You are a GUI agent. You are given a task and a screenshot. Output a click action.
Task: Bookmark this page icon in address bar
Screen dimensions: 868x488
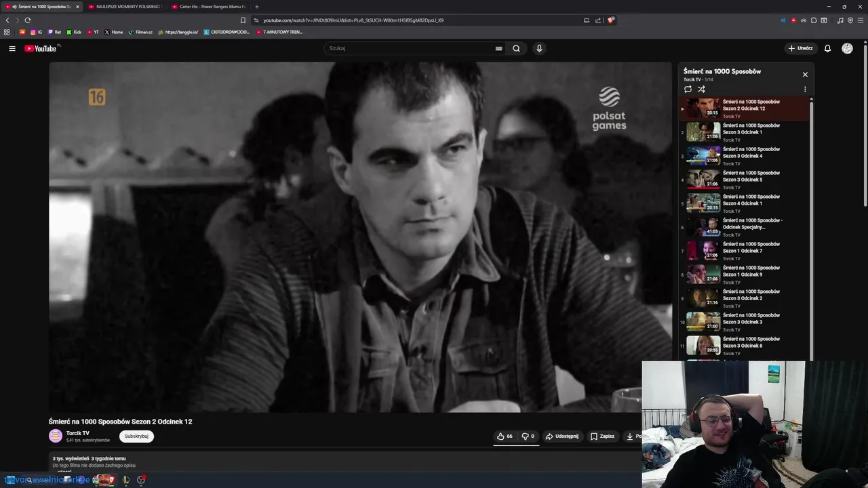243,20
